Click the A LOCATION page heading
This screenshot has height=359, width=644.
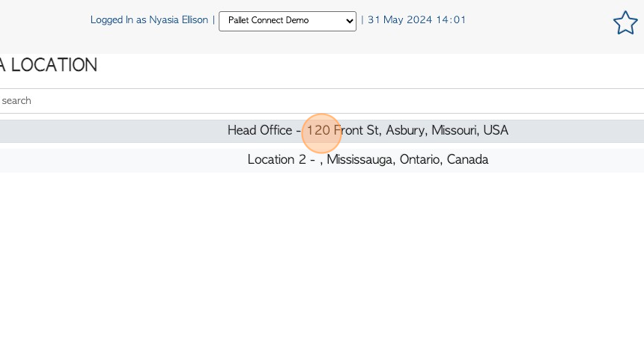[49, 65]
